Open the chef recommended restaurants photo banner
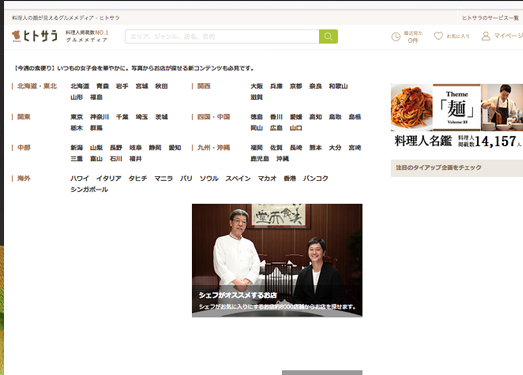The height and width of the screenshot is (375, 523). point(277,260)
